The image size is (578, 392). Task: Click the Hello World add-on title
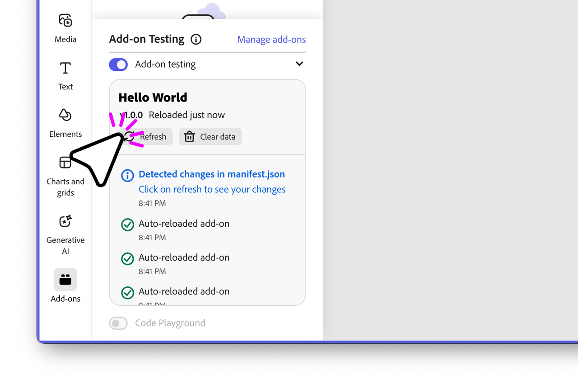coord(153,98)
